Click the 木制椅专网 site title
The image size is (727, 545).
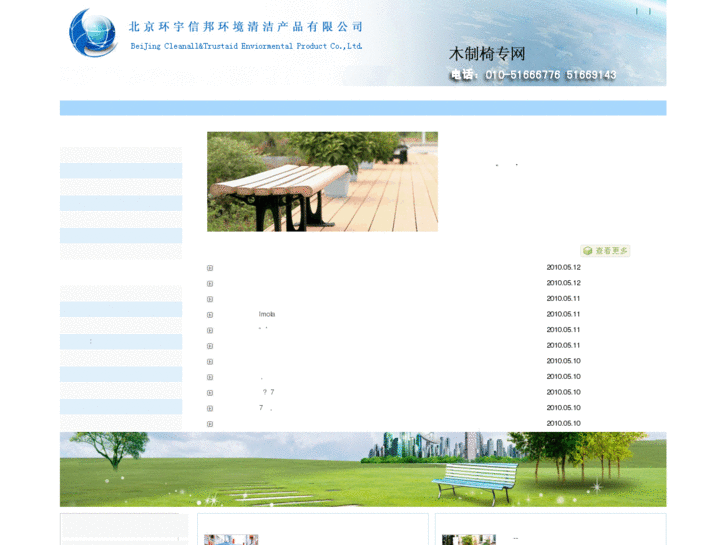click(487, 54)
